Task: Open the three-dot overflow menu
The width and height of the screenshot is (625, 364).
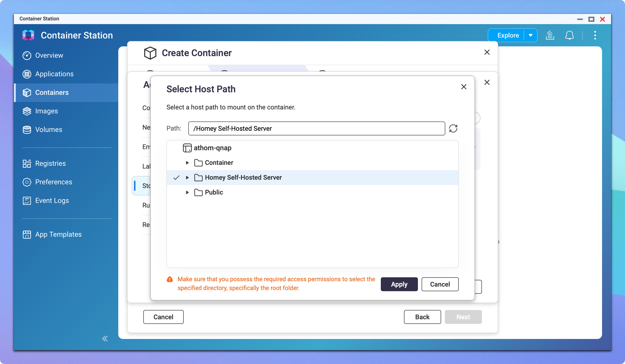Action: 595,35
